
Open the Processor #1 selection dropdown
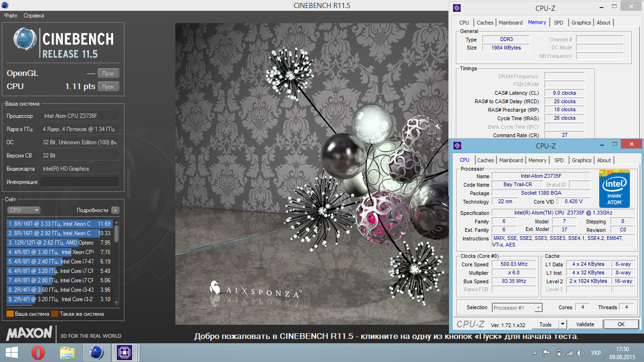coord(517,308)
